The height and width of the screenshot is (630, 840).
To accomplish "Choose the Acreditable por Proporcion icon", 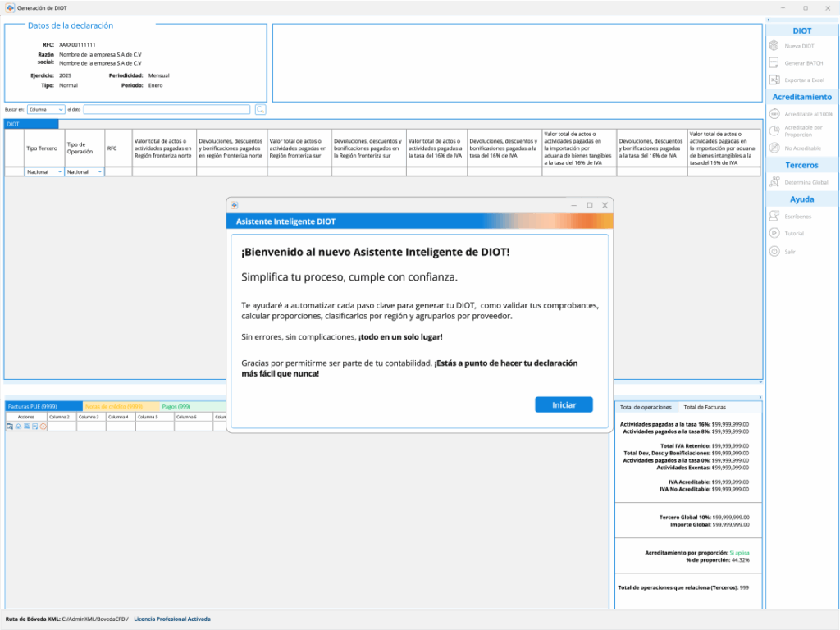I will 774,130.
